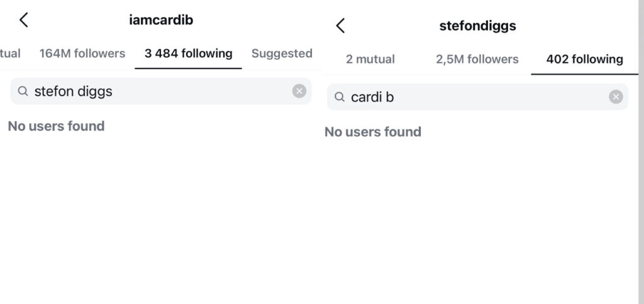
Task: Tap the iamcardib username title
Action: (161, 20)
